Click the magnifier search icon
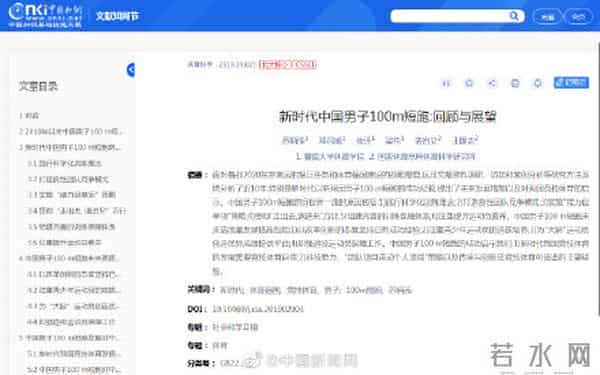600x375 pixels. (x=514, y=16)
